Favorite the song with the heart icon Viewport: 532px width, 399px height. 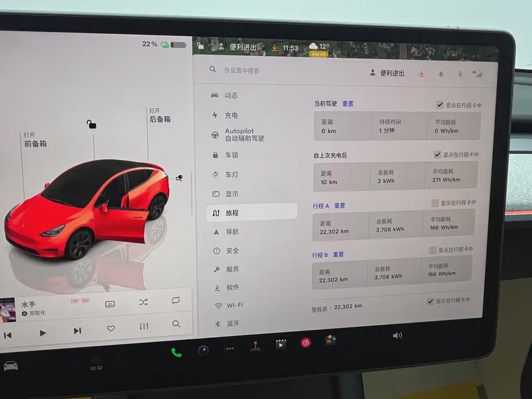pyautogui.click(x=111, y=329)
